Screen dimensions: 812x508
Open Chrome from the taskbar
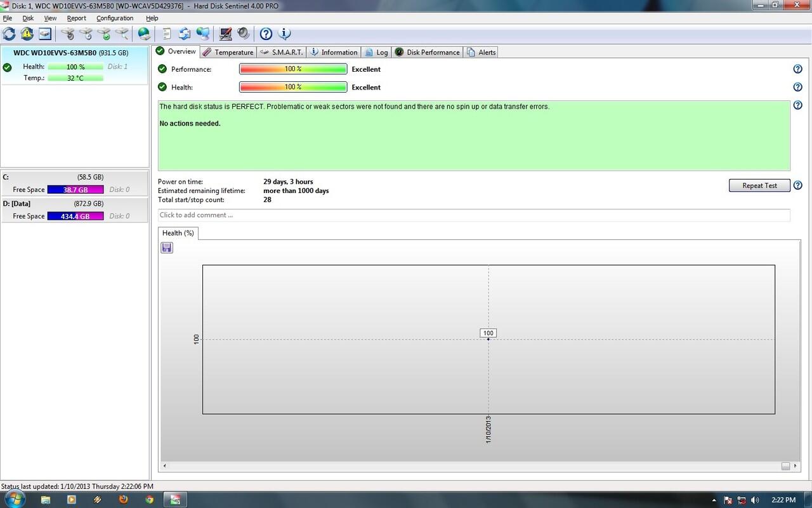point(149,500)
